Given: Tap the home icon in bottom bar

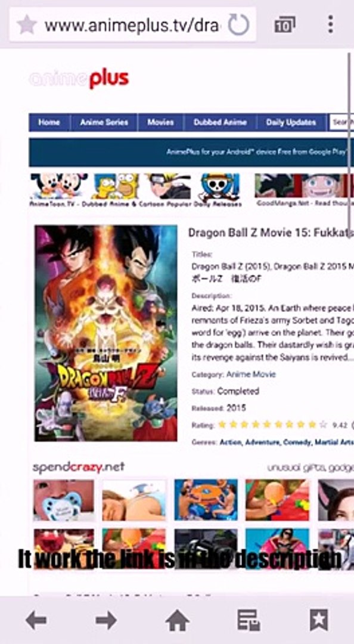Looking at the screenshot, I should (x=178, y=620).
